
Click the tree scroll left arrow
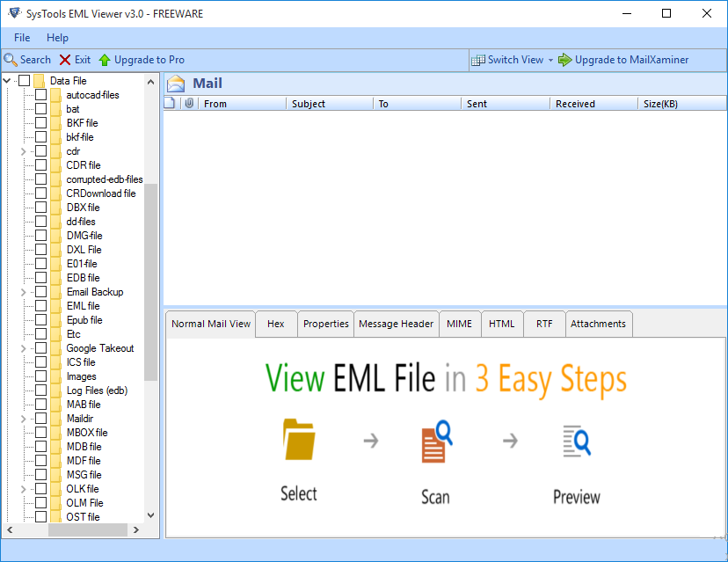point(10,529)
